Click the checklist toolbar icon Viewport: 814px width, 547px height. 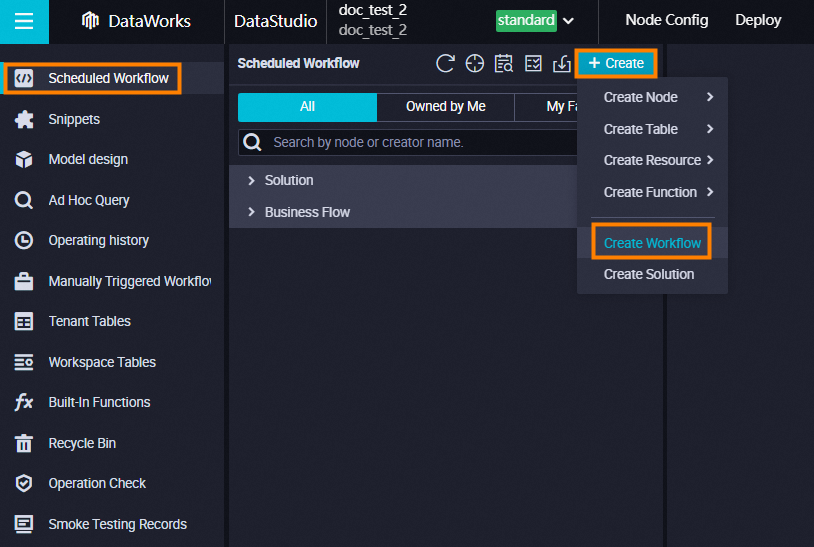[533, 63]
